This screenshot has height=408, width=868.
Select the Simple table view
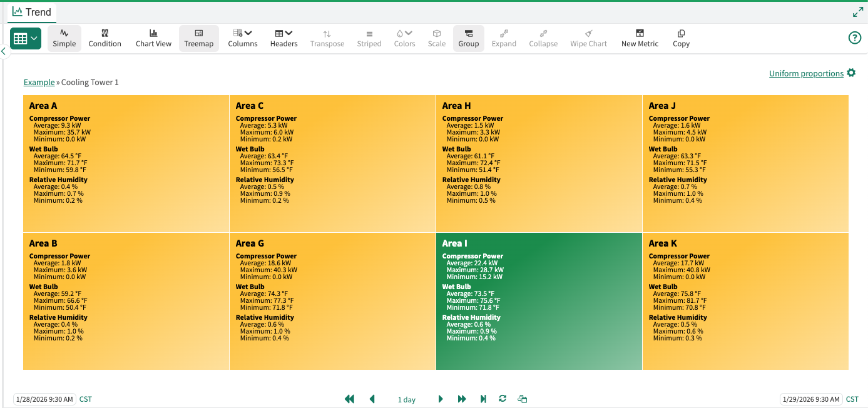point(64,38)
